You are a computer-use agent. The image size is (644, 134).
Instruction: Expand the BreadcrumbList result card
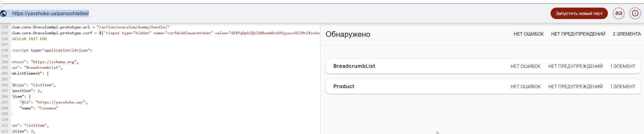click(x=354, y=66)
